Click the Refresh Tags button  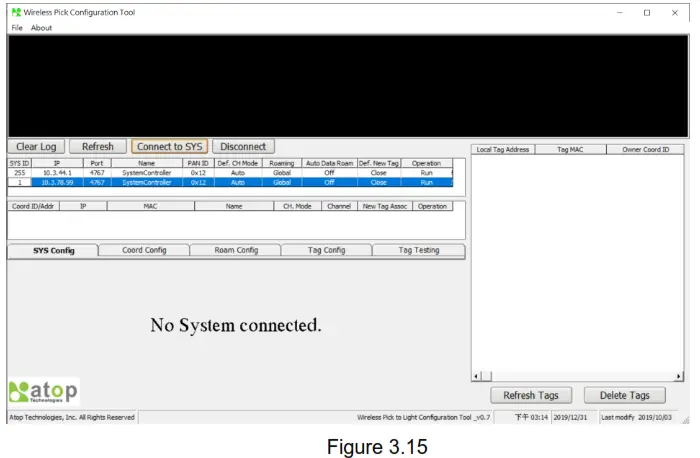coord(531,395)
